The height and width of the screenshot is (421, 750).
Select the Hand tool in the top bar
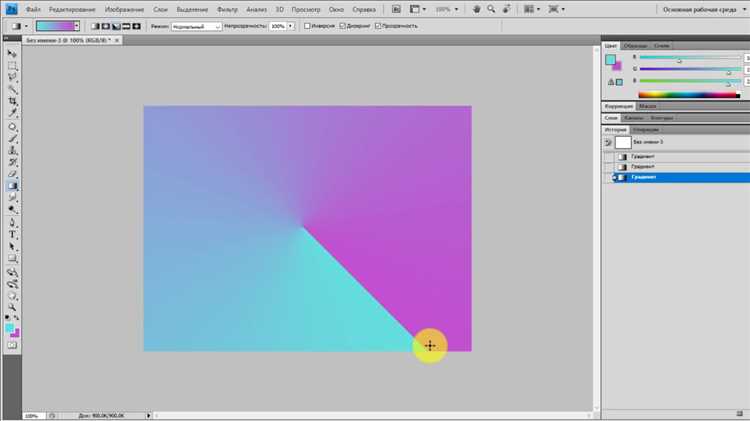476,9
